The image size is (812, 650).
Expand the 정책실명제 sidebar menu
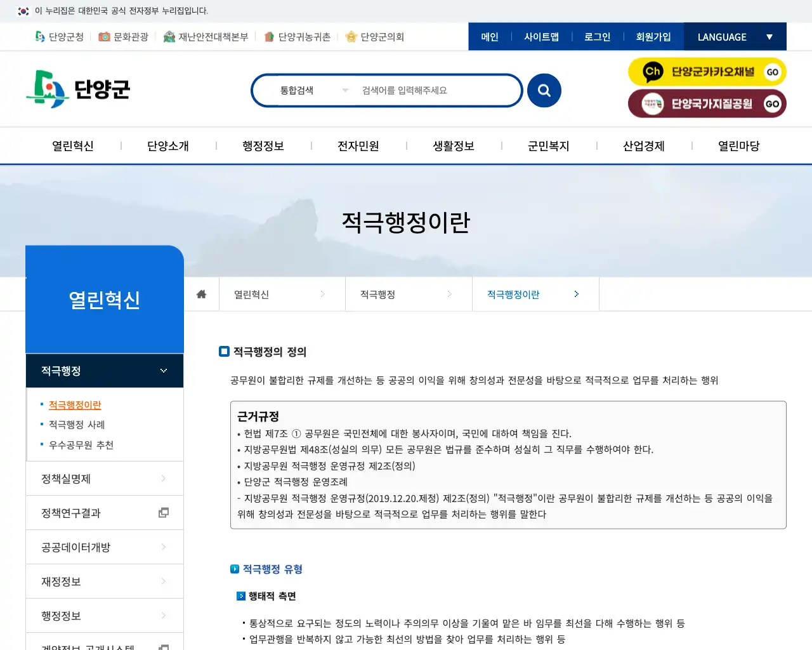[x=104, y=478]
